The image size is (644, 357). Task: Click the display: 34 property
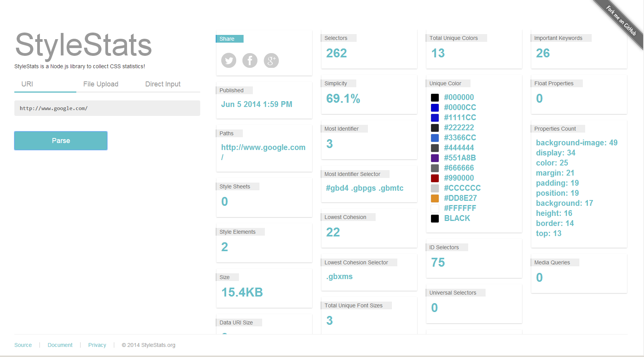tap(556, 153)
